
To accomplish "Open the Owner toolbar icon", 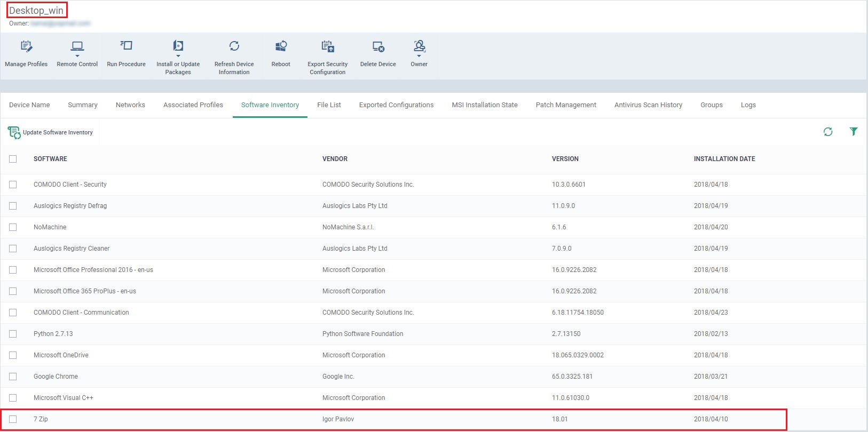I will (x=419, y=46).
